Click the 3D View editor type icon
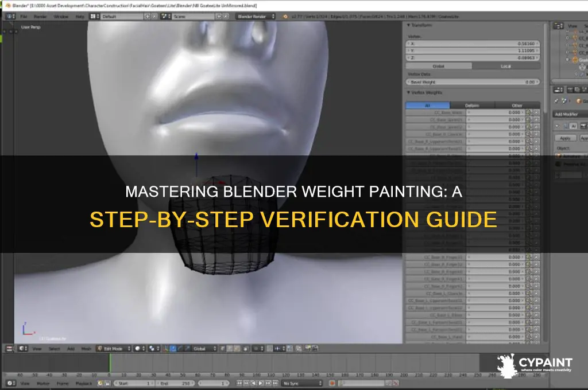The height and width of the screenshot is (390, 588). point(23,349)
